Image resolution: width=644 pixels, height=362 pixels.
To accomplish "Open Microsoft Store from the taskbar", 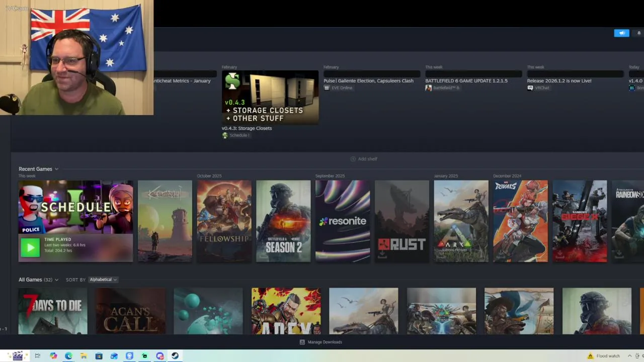I will click(99, 356).
